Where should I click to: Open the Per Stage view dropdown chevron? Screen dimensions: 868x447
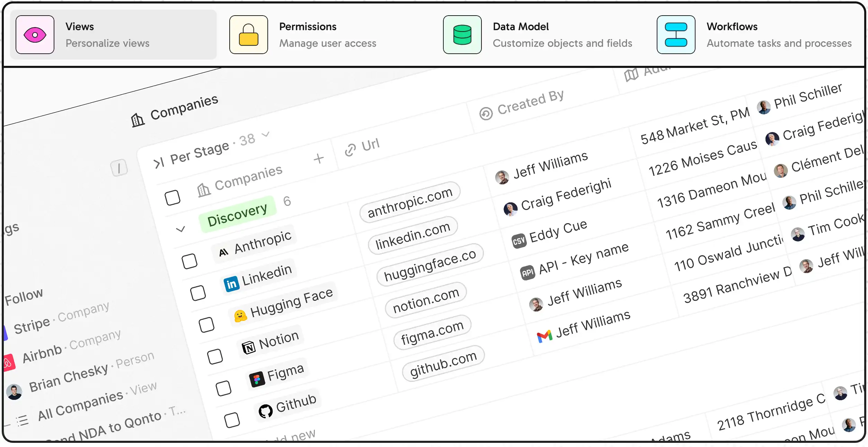(266, 134)
